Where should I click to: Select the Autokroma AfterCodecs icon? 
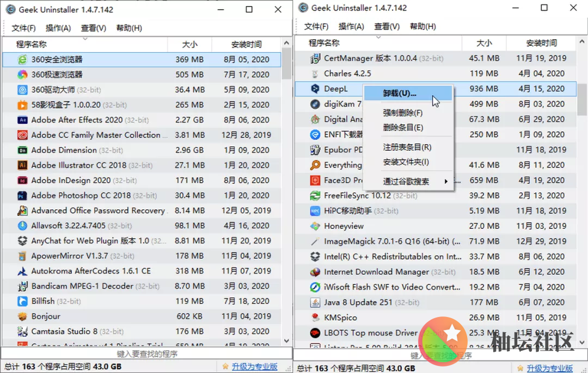point(22,271)
